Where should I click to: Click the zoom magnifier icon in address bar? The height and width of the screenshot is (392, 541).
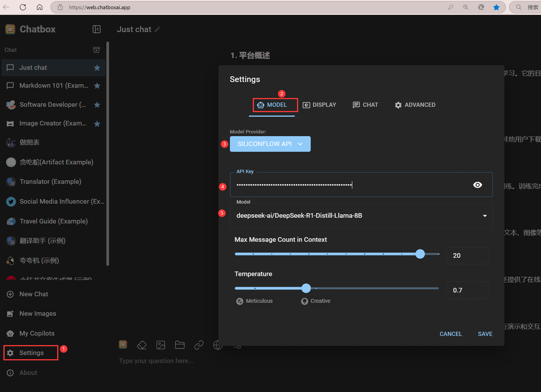tap(466, 7)
